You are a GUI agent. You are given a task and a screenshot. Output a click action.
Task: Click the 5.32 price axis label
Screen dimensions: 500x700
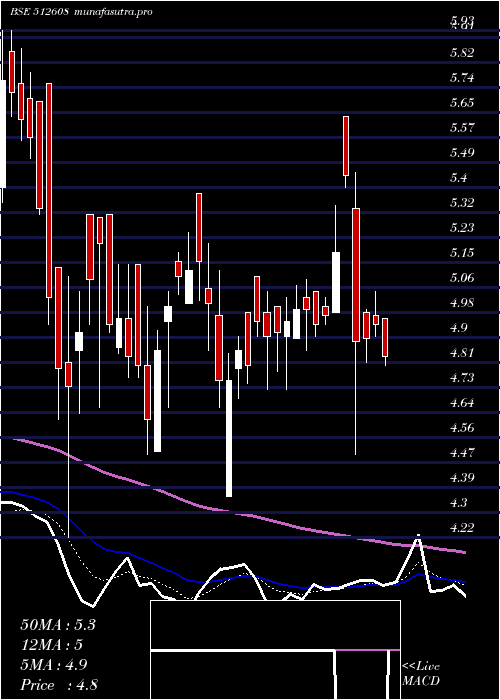click(x=462, y=203)
